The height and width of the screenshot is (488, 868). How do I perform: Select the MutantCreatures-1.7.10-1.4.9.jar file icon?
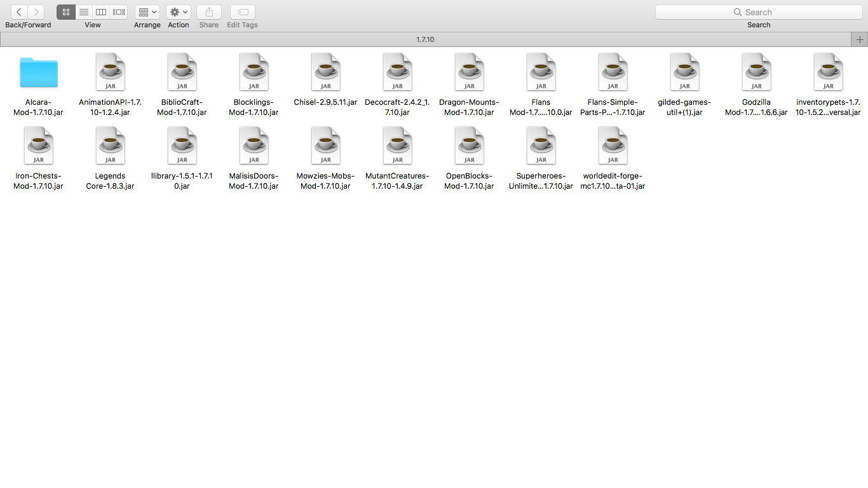pos(398,146)
